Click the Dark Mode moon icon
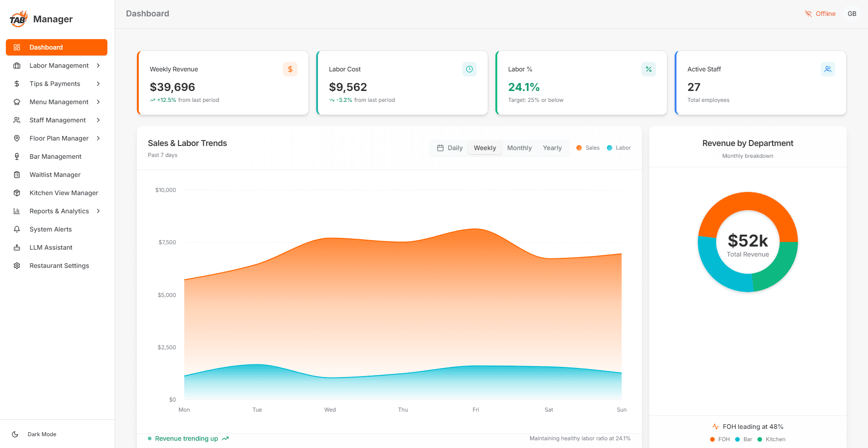 pos(15,434)
